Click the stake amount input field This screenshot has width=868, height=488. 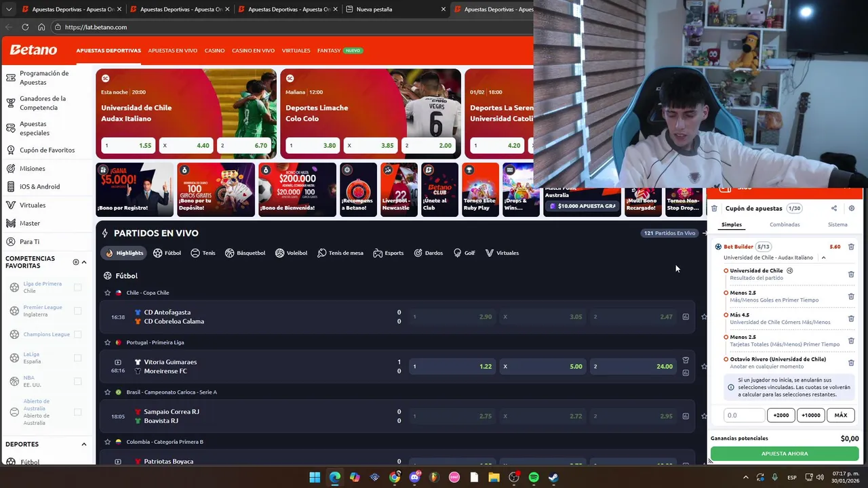pos(745,415)
